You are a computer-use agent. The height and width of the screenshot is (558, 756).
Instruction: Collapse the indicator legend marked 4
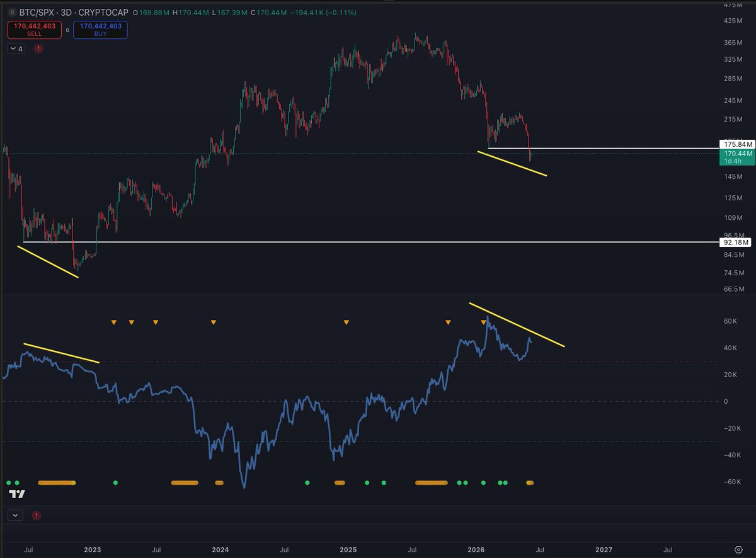click(x=17, y=48)
